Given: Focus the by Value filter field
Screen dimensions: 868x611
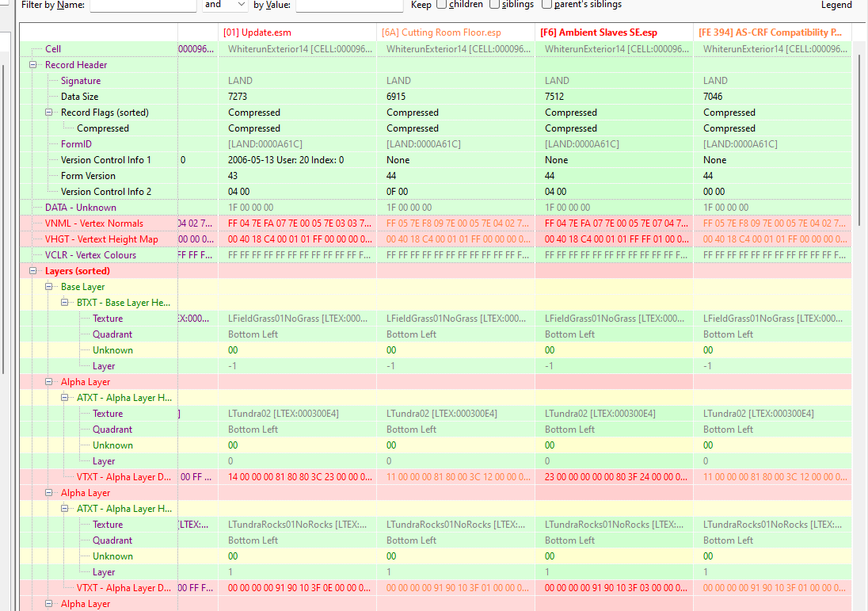Looking at the screenshot, I should 349,5.
